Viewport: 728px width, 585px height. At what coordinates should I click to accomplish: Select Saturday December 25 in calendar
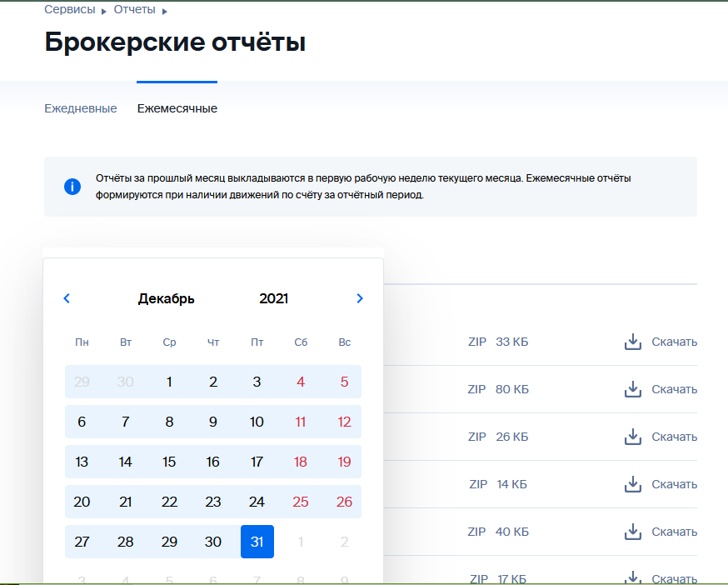tap(301, 502)
